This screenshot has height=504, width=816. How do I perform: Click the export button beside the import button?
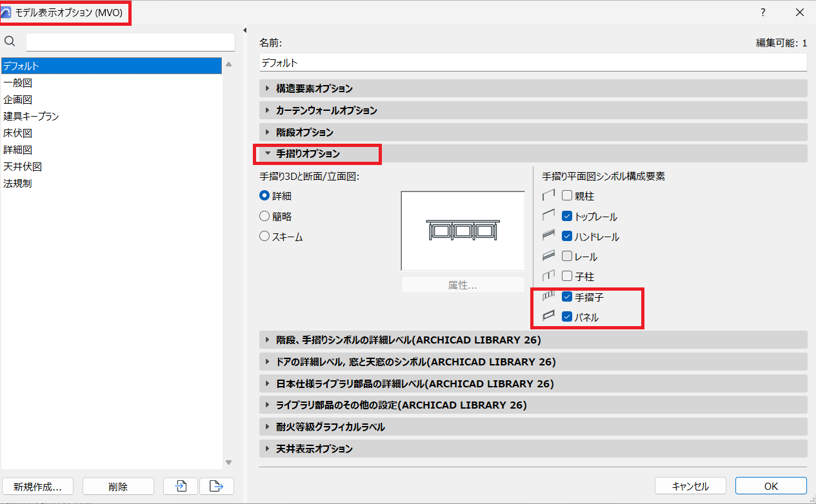click(x=217, y=486)
